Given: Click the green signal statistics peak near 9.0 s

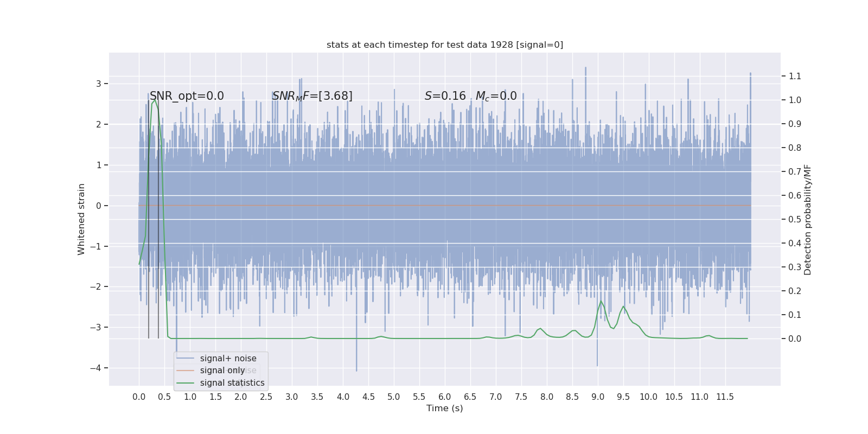Looking at the screenshot, I should pos(601,302).
